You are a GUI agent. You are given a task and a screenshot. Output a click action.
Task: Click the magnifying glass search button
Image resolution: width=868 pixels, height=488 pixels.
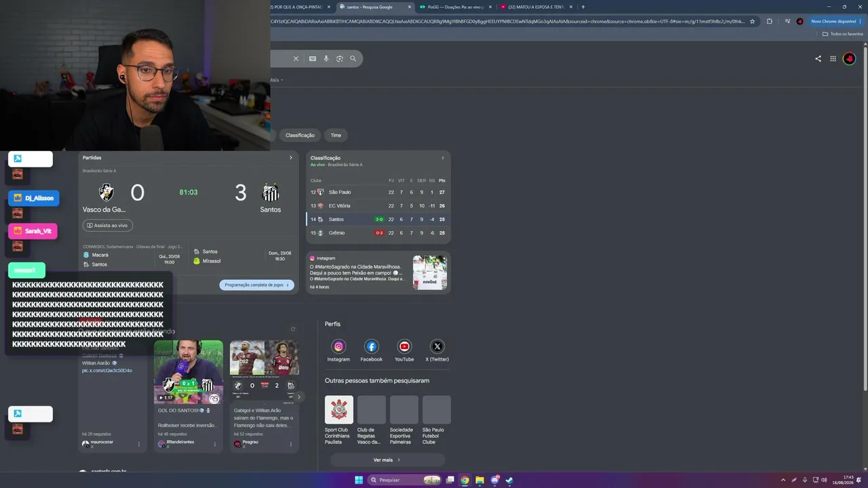pos(353,59)
